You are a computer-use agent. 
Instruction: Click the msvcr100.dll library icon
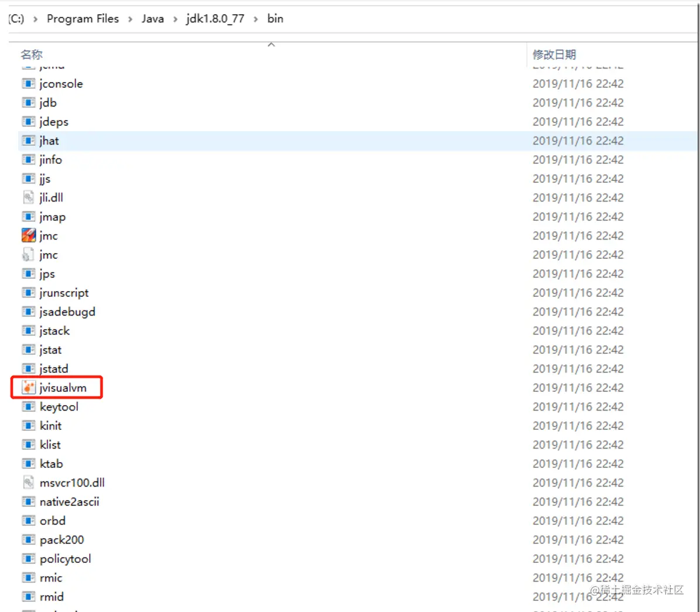pyautogui.click(x=28, y=483)
